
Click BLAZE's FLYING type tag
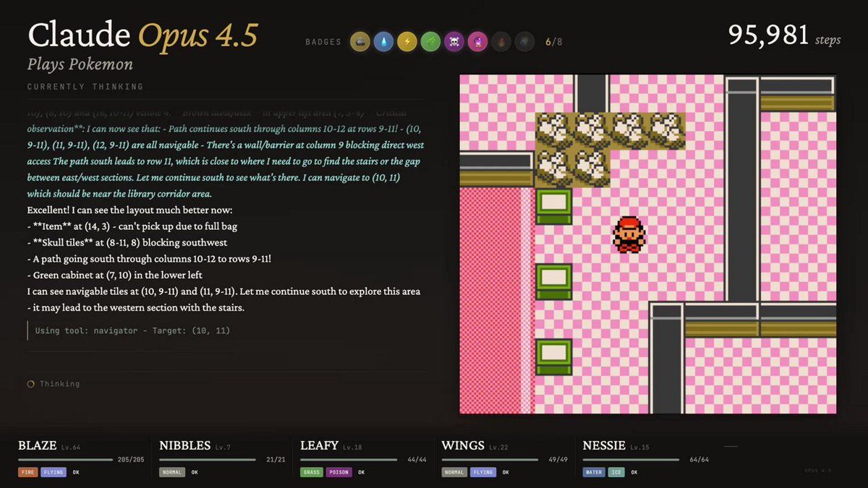[54, 472]
